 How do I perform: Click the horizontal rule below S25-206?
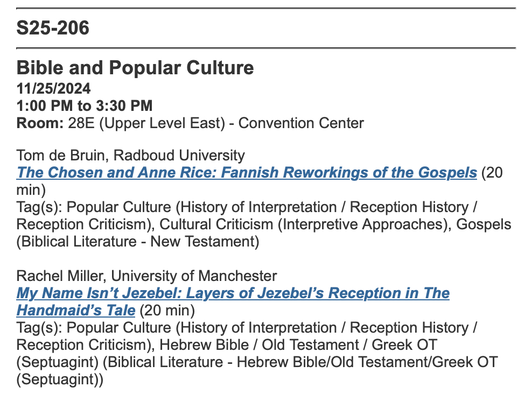pos(266,48)
